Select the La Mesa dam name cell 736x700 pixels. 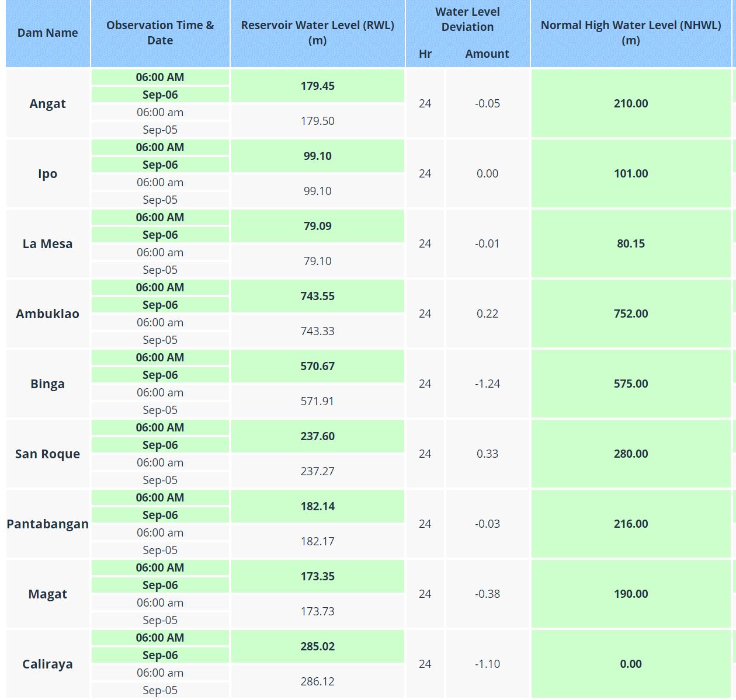47,243
